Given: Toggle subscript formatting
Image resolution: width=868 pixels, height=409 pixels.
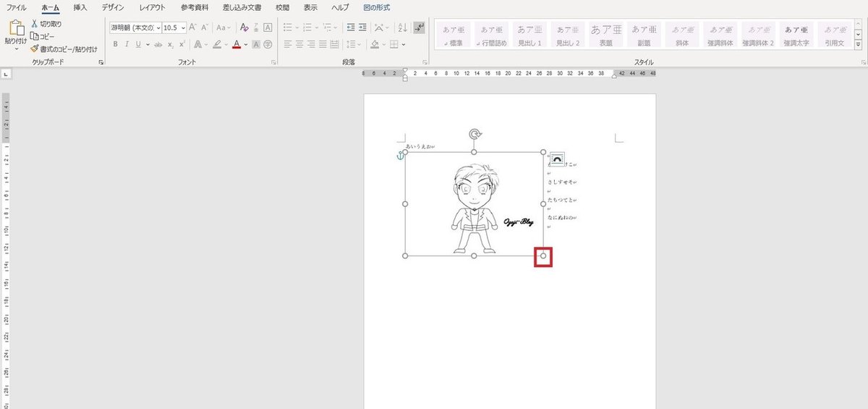Looking at the screenshot, I should (171, 44).
